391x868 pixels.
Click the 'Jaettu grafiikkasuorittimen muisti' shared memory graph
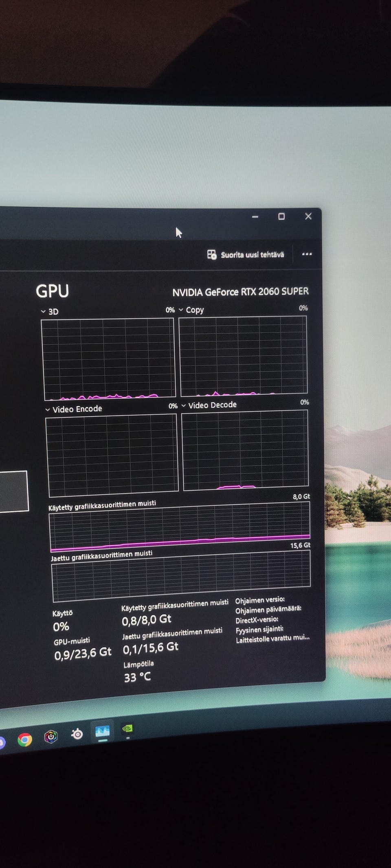(181, 576)
